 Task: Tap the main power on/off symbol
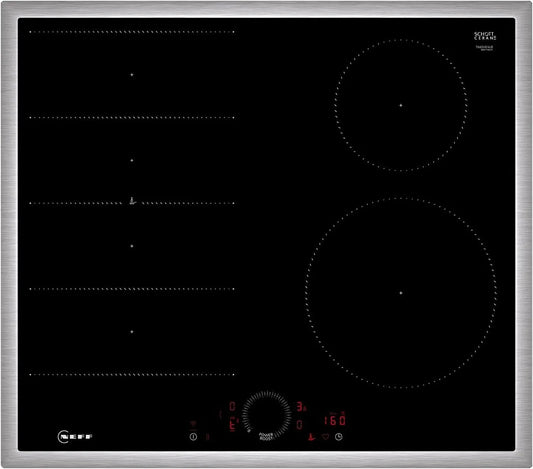tap(193, 437)
